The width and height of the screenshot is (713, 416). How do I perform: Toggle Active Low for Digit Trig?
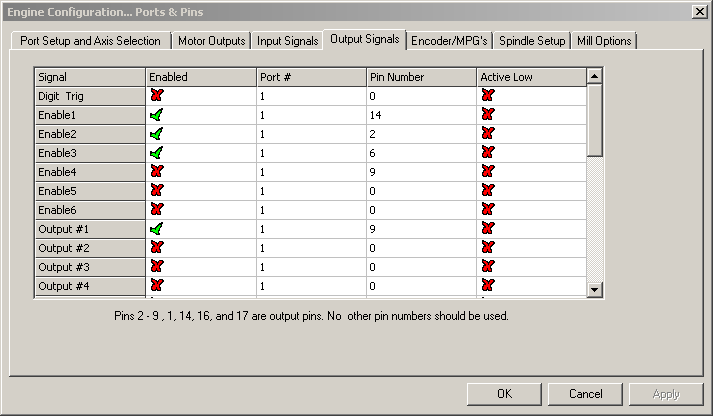488,96
